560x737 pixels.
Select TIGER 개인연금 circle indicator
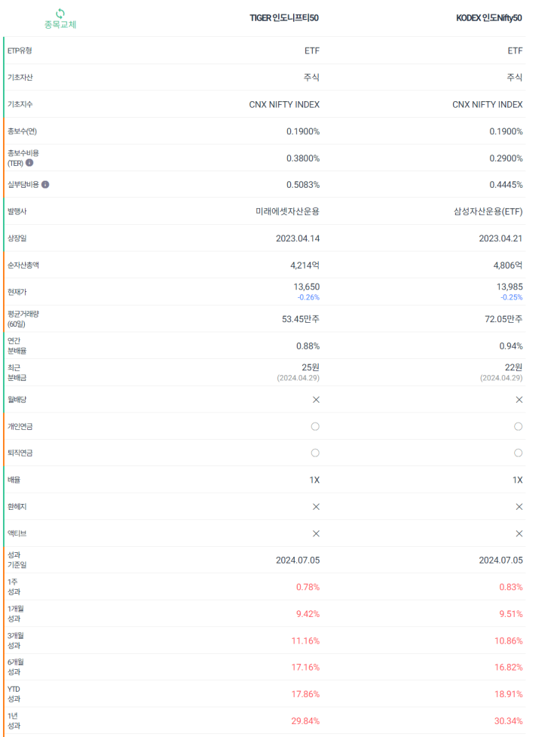point(315,426)
